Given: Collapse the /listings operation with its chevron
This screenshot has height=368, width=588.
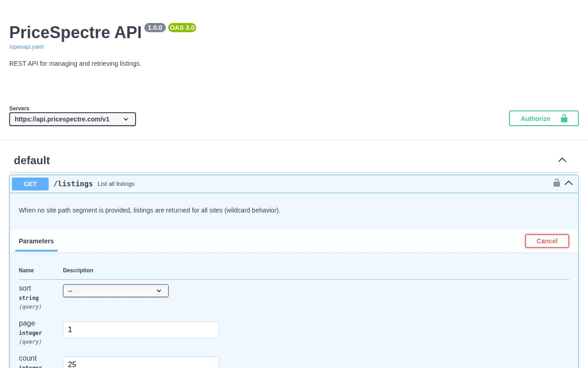Looking at the screenshot, I should (569, 183).
